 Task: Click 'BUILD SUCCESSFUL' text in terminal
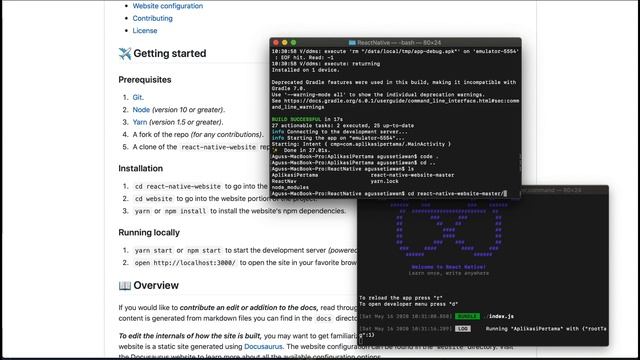coord(296,119)
